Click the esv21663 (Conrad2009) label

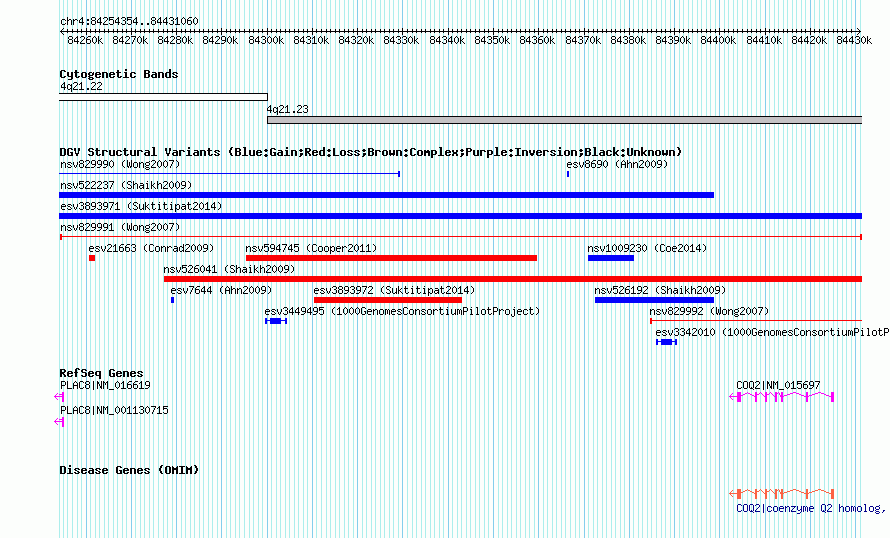tap(151, 249)
